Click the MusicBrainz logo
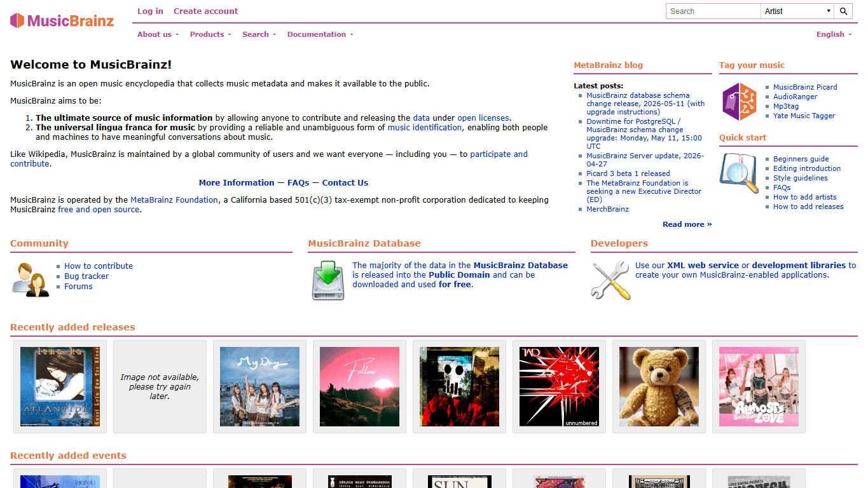Screen dimensions: 868x488 pyautogui.click(x=62, y=20)
